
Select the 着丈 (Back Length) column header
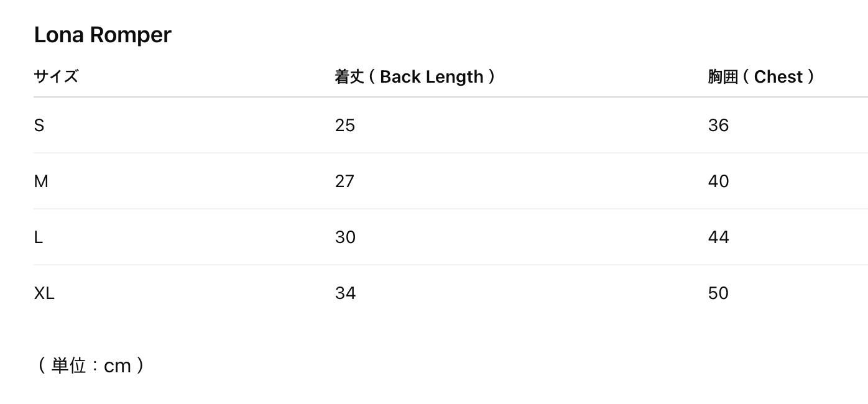415,76
